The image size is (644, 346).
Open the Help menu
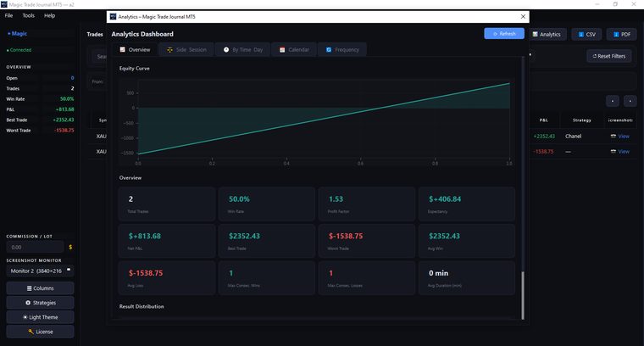(x=49, y=15)
